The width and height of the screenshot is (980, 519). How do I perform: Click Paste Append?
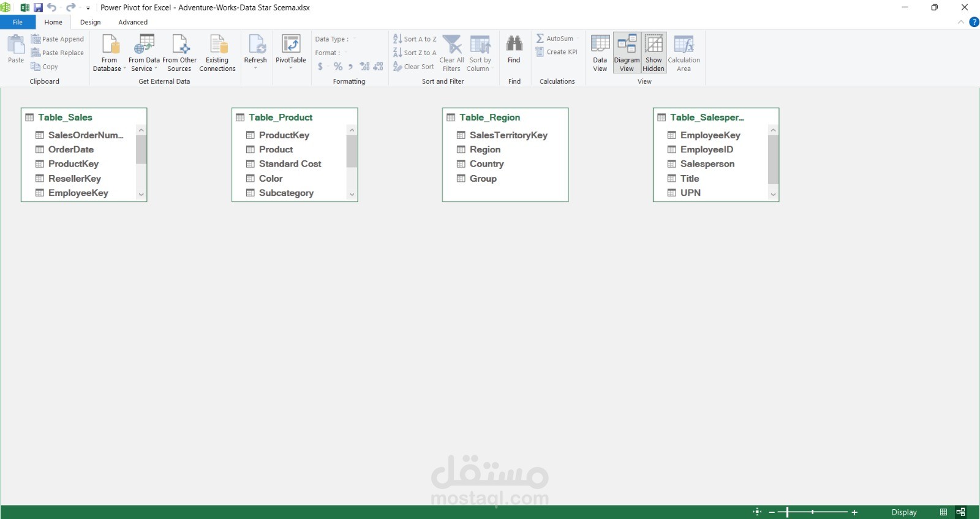tap(58, 39)
